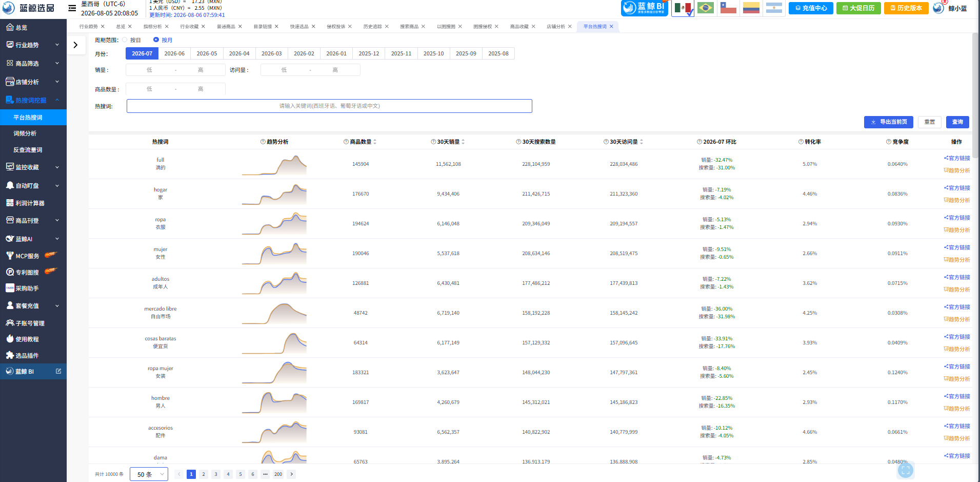
Task: Open the 鲸小蓝 user avatar
Action: tap(938, 8)
